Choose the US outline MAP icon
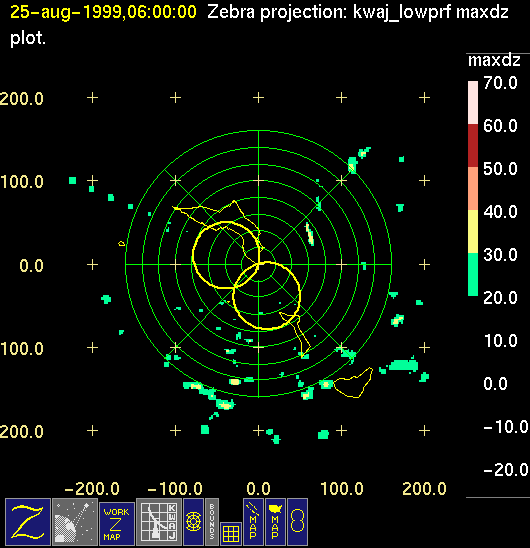The width and height of the screenshot is (530, 548). click(x=275, y=522)
